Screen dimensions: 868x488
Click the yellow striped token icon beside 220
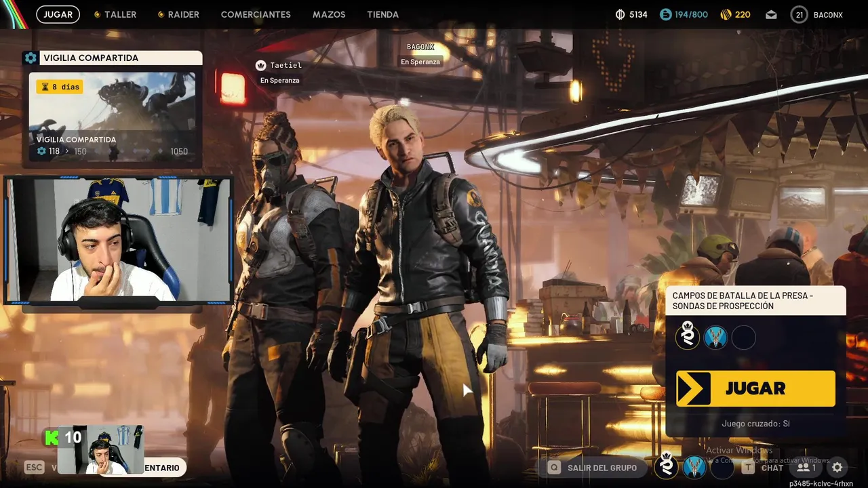(726, 14)
